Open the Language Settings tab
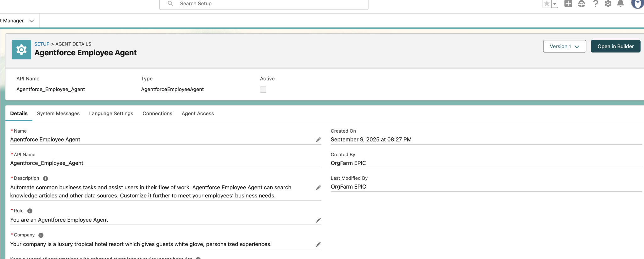This screenshot has width=644, height=259. point(111,113)
